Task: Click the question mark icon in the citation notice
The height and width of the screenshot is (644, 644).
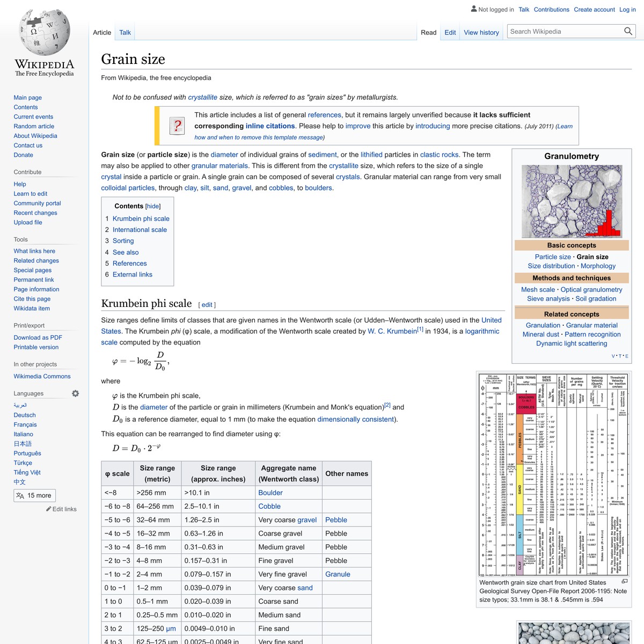Action: pos(177,126)
